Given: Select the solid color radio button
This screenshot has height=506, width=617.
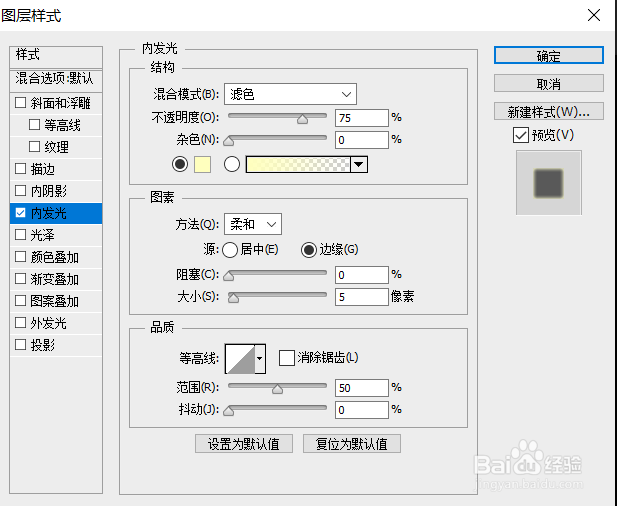Looking at the screenshot, I should (x=180, y=164).
